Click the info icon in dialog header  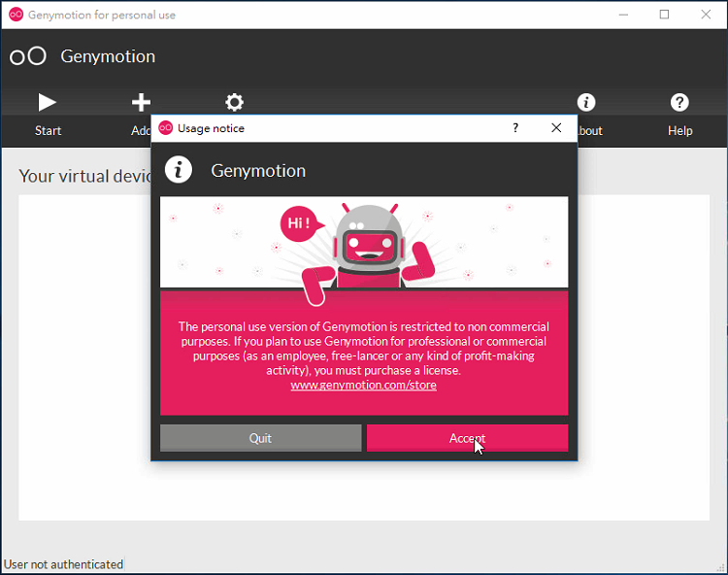click(179, 170)
